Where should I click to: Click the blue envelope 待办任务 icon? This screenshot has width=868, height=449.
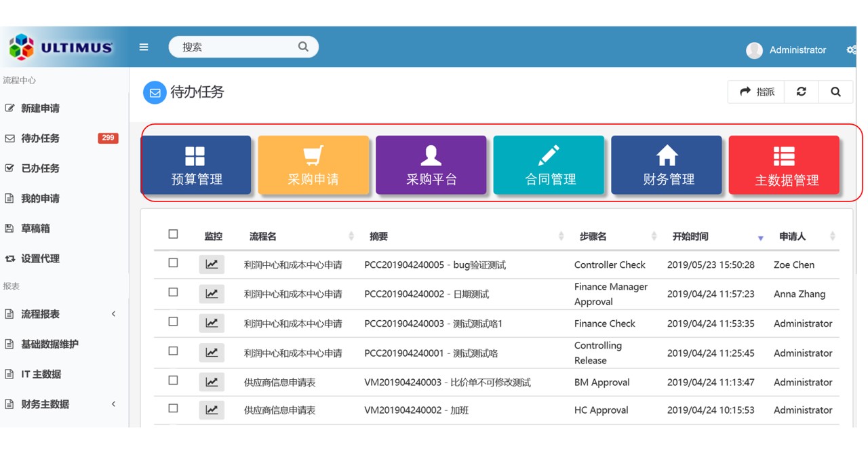(155, 93)
